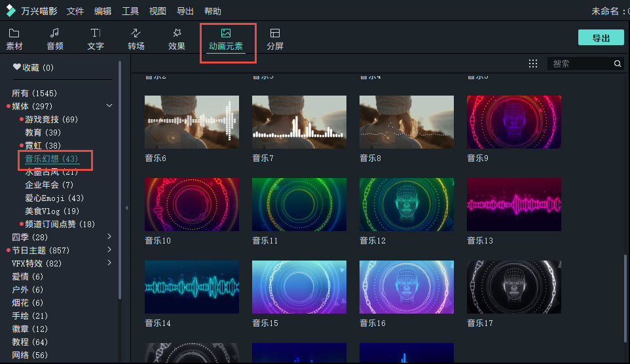Expand the VFX特效 (82) category
The width and height of the screenshot is (630, 364).
(109, 263)
